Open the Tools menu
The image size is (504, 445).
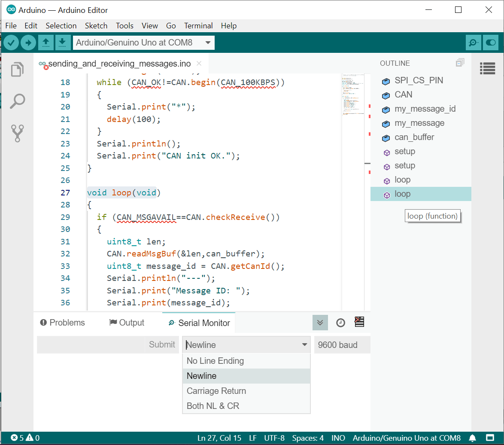click(125, 26)
